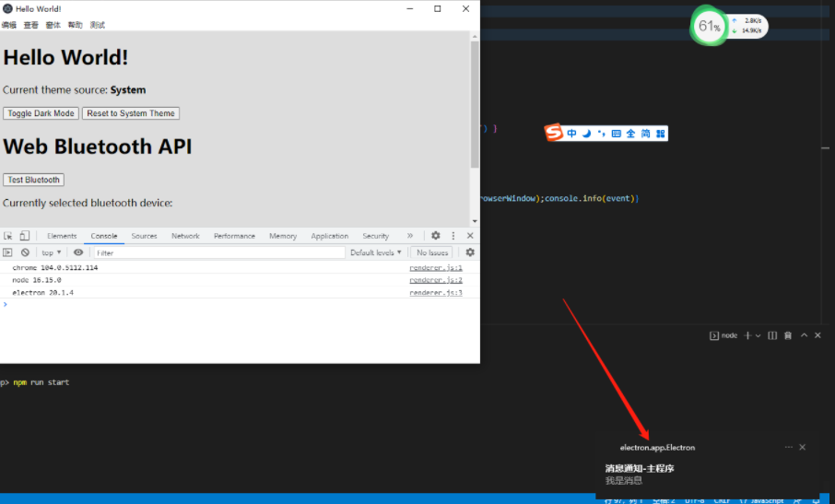Close the VS Code terminal panel

click(x=818, y=335)
